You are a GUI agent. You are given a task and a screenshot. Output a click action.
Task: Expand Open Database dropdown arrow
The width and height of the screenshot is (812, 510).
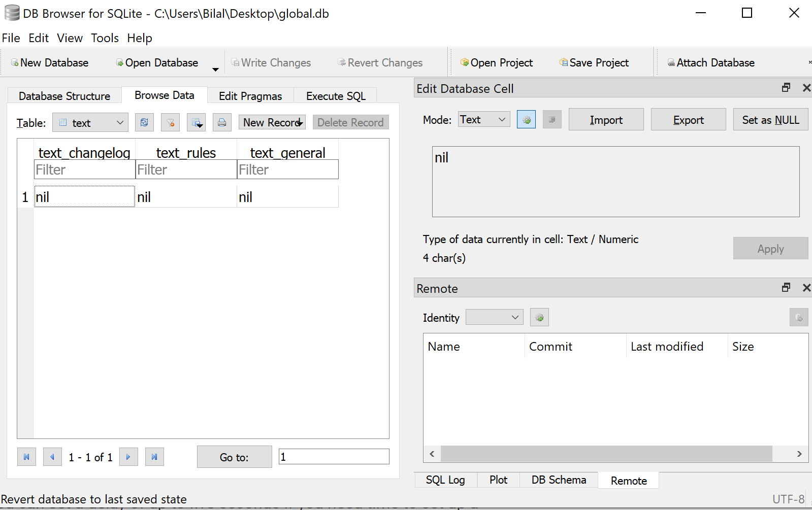tap(215, 69)
